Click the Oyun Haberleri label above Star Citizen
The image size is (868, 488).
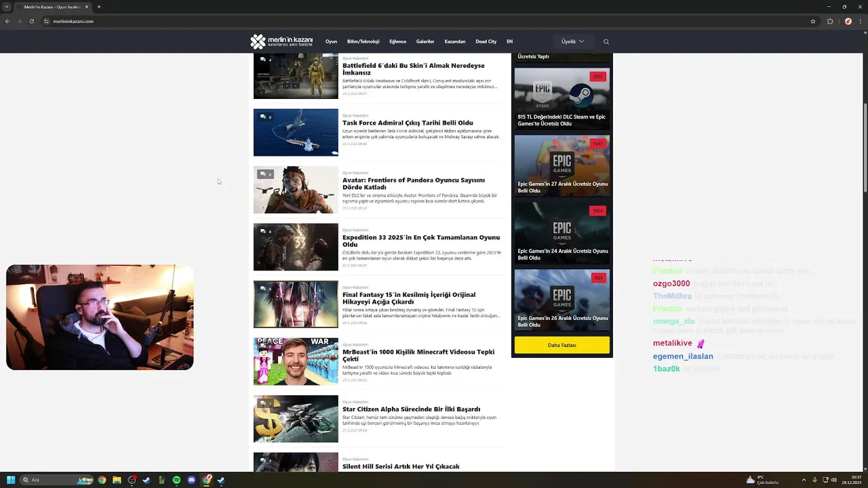click(x=355, y=402)
